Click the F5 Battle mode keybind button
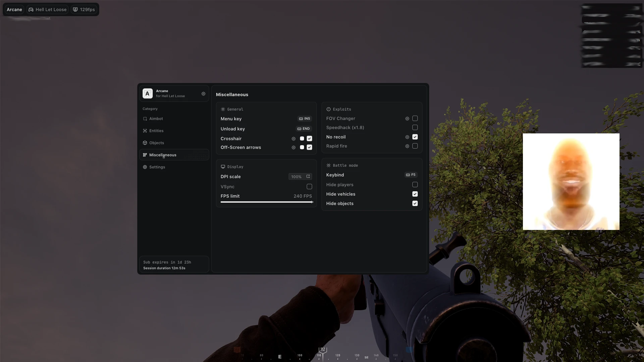The height and width of the screenshot is (362, 644). (x=411, y=175)
